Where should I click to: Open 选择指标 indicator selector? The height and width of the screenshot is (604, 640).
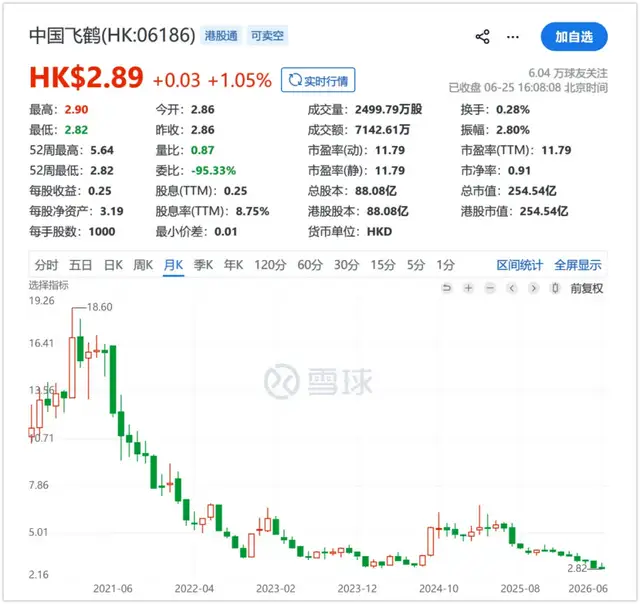coord(49,285)
